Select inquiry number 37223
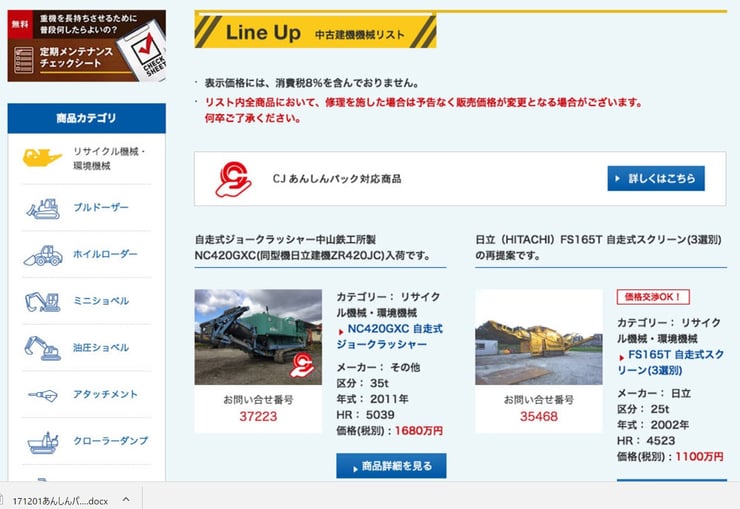Screen dimensions: 740x509 point(258,417)
